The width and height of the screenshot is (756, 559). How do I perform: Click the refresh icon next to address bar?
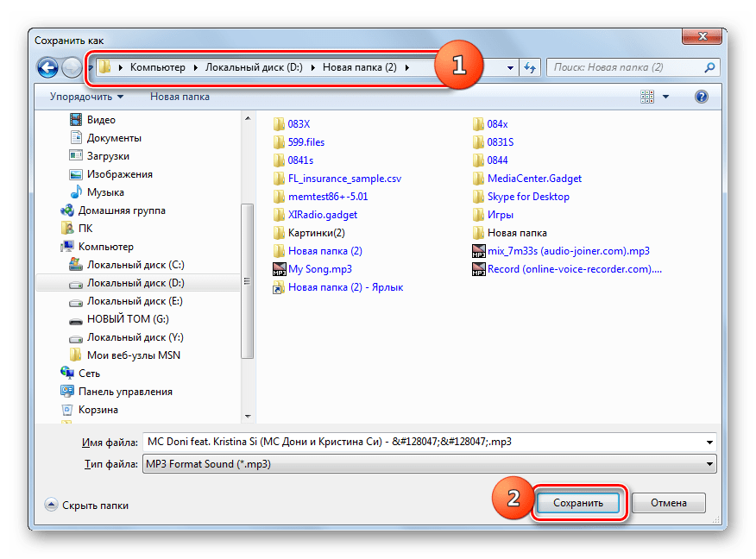[x=531, y=67]
